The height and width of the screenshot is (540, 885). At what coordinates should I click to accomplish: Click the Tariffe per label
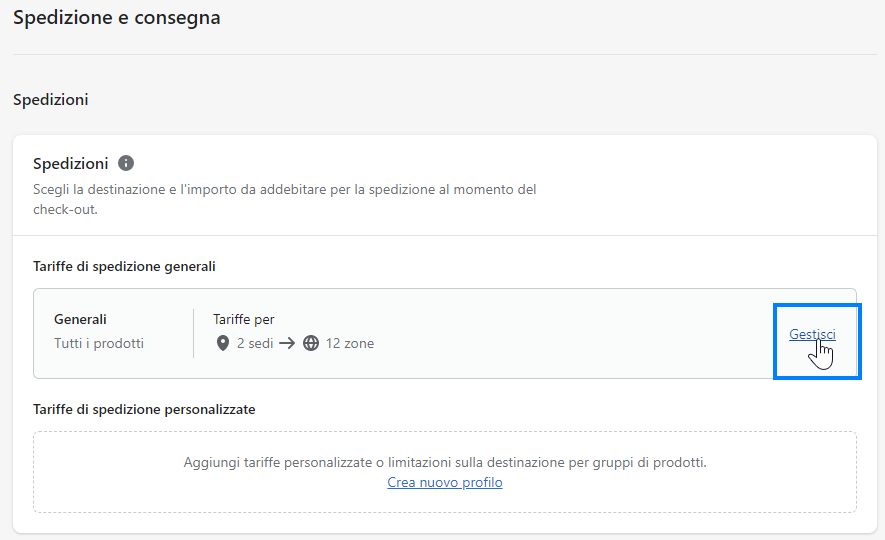tap(244, 319)
